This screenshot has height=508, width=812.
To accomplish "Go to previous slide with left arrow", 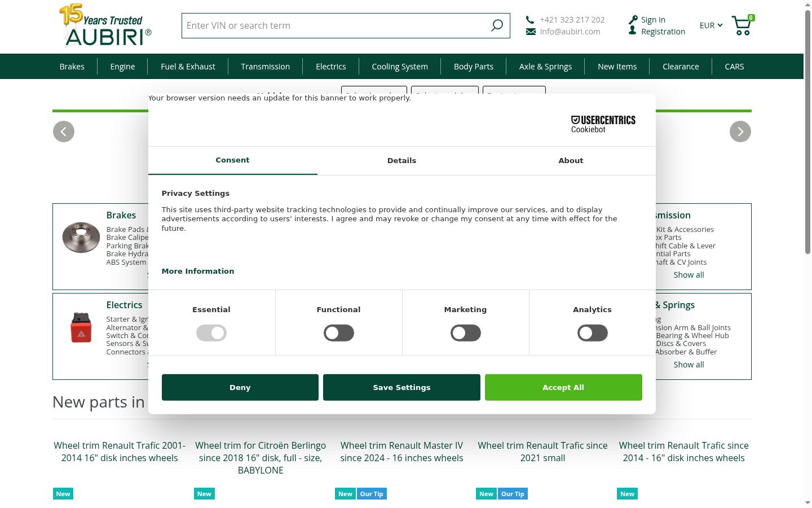I will (64, 132).
